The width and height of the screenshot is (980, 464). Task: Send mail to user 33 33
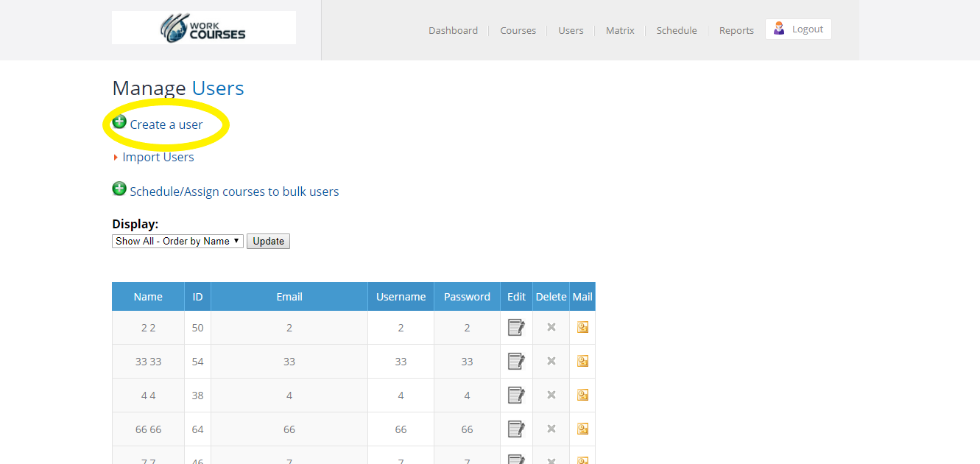pos(582,362)
